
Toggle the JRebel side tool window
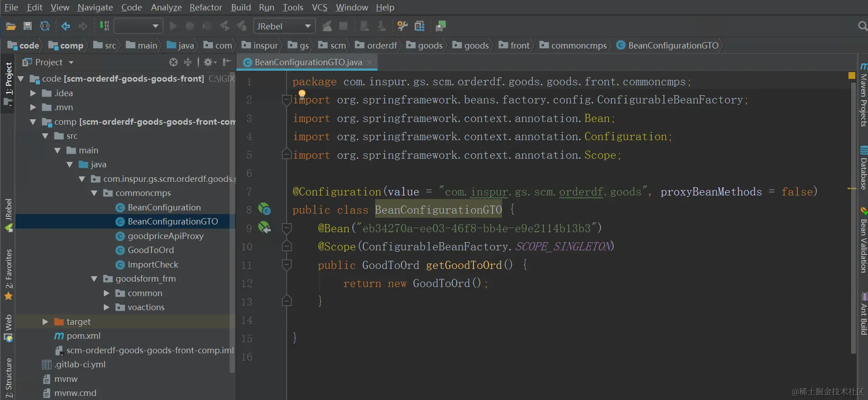coord(8,215)
